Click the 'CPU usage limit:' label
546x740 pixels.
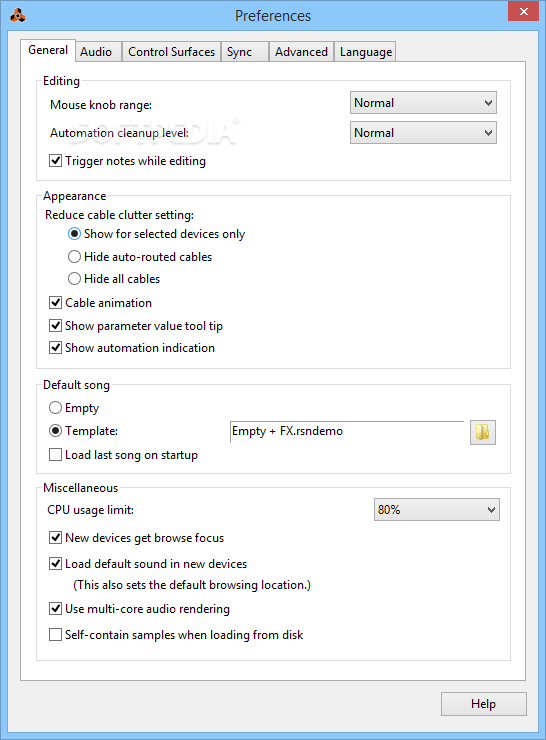tap(91, 510)
